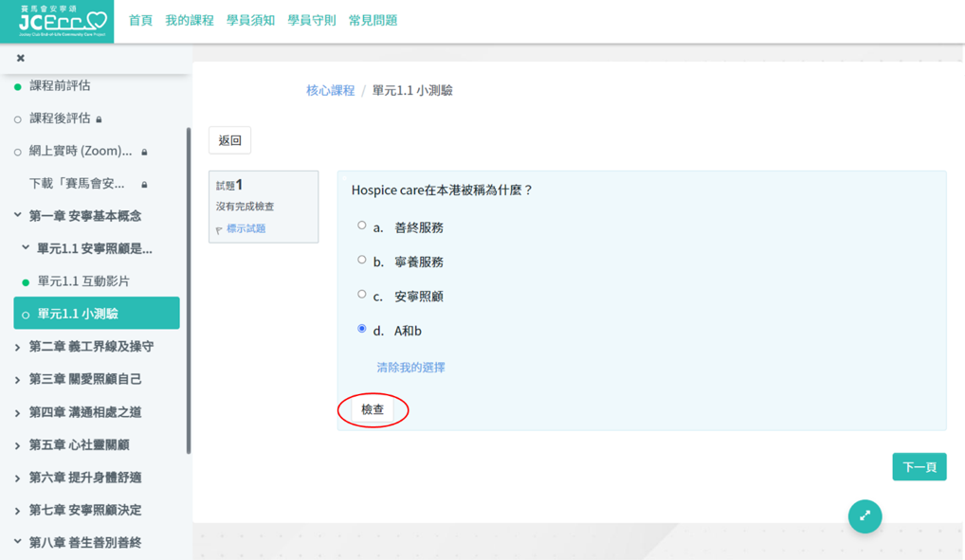Click 清除我的選擇 link
The height and width of the screenshot is (560, 965).
click(410, 367)
